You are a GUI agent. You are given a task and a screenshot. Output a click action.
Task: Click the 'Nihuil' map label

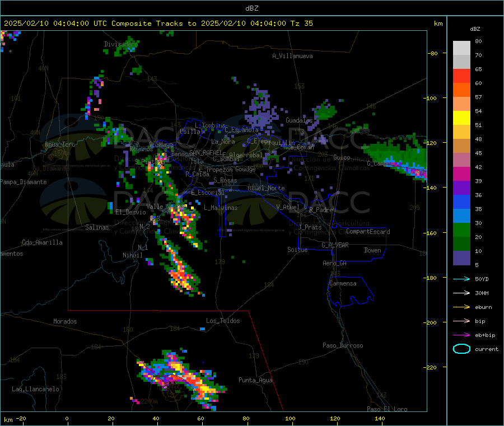(132, 255)
